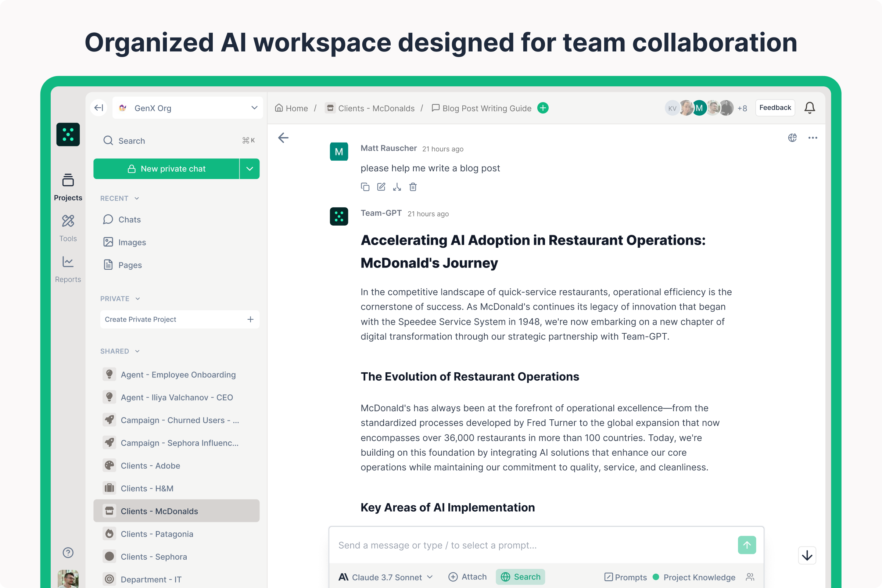Select the Tools icon in the left sidebar
The width and height of the screenshot is (882, 588).
click(x=68, y=227)
